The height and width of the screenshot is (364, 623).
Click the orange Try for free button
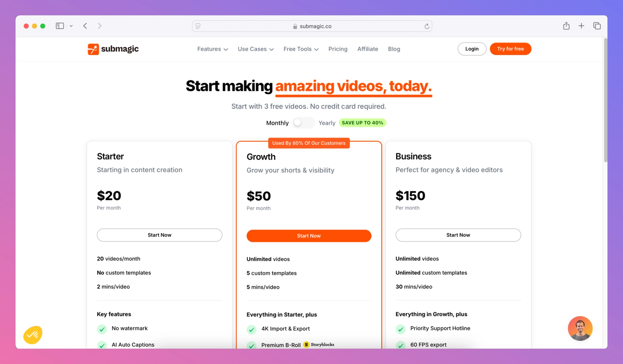[x=510, y=49]
